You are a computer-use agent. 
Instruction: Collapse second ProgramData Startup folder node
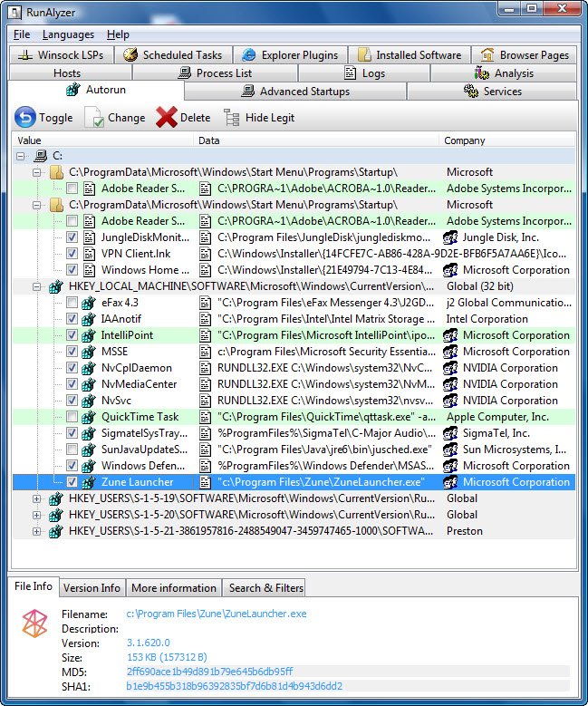(37, 205)
